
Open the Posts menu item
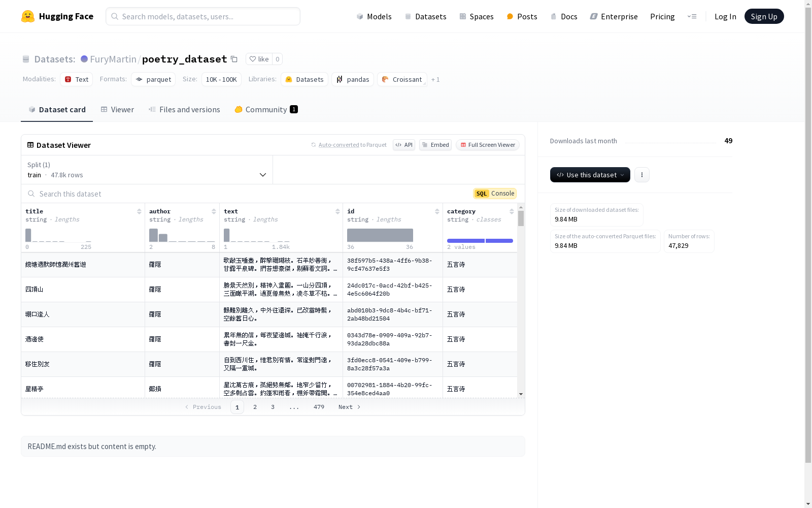click(x=522, y=16)
